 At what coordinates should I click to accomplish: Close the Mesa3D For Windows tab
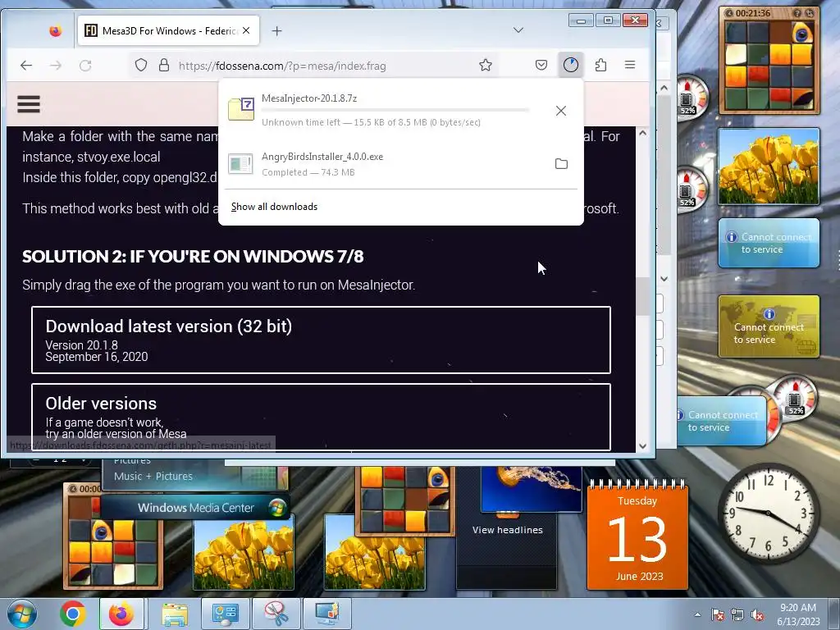pyautogui.click(x=246, y=30)
